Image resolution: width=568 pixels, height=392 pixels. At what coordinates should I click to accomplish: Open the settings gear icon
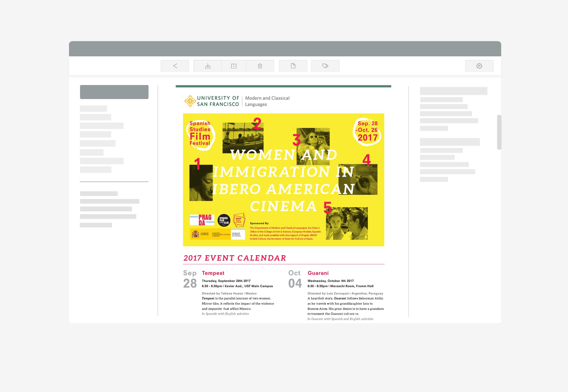[x=479, y=66]
